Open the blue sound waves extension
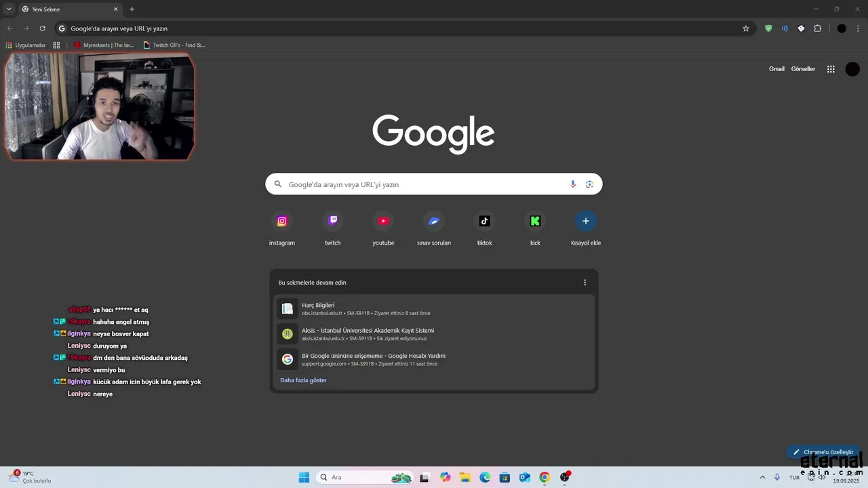This screenshot has height=488, width=868. [x=785, y=28]
